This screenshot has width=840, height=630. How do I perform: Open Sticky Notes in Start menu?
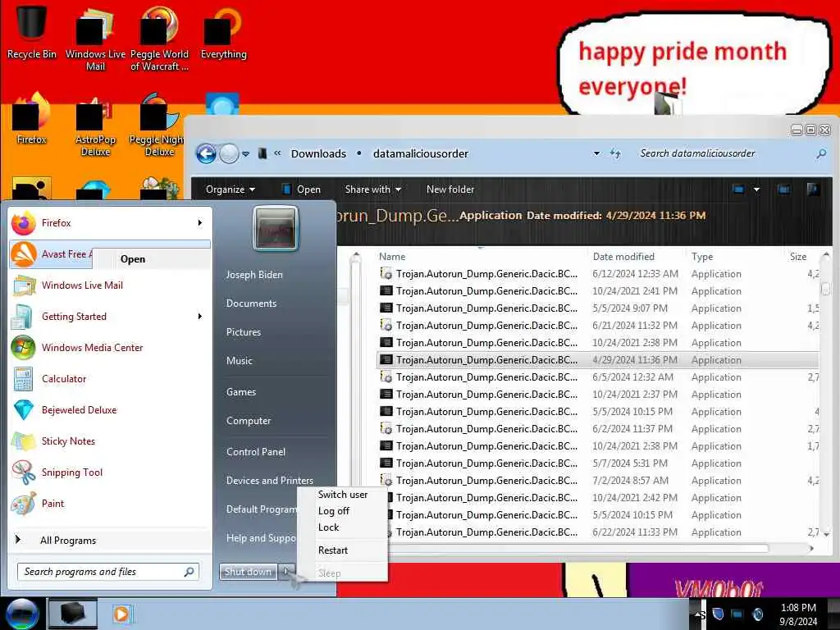pyautogui.click(x=68, y=441)
